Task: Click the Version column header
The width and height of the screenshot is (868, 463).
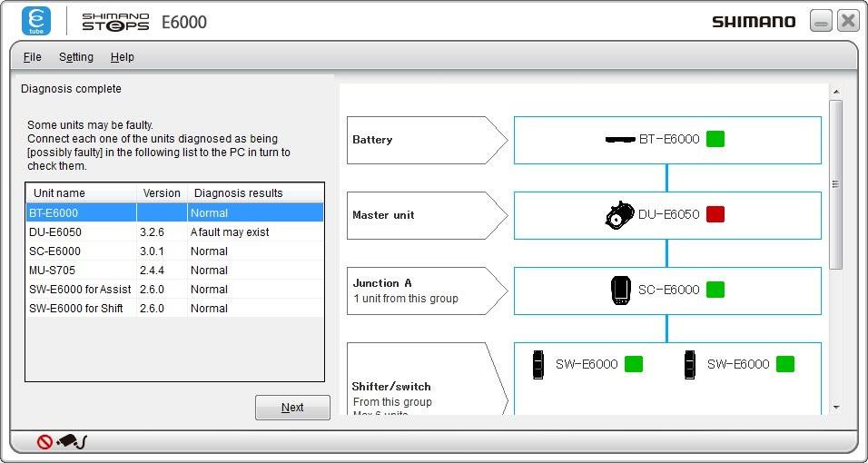Action: point(162,192)
